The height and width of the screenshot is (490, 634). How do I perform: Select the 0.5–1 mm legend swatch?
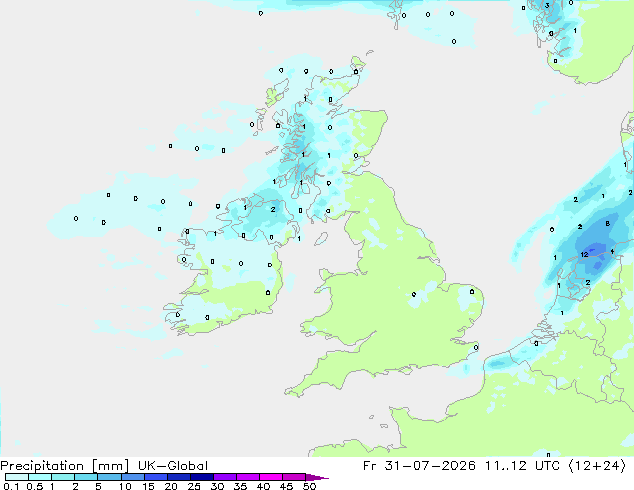pos(40,477)
